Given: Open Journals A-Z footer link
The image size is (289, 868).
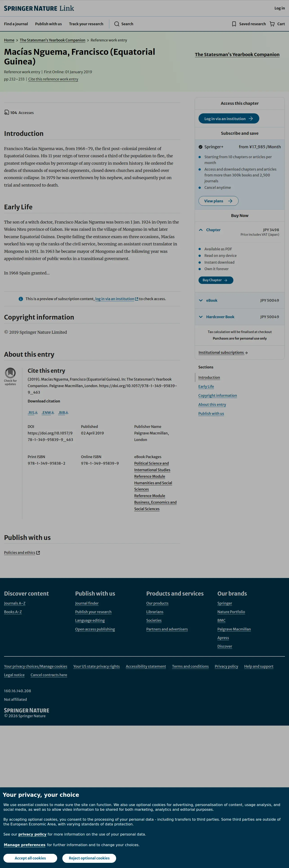Looking at the screenshot, I should point(15,603).
